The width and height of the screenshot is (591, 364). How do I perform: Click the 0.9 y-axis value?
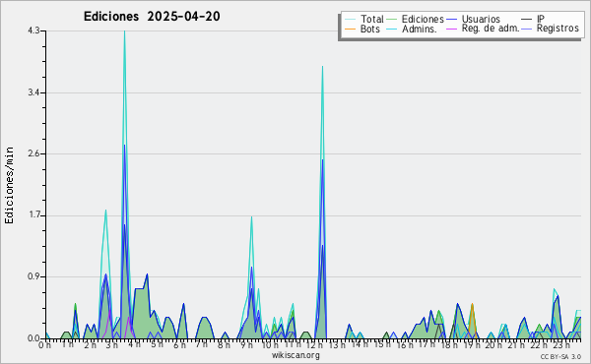33,276
